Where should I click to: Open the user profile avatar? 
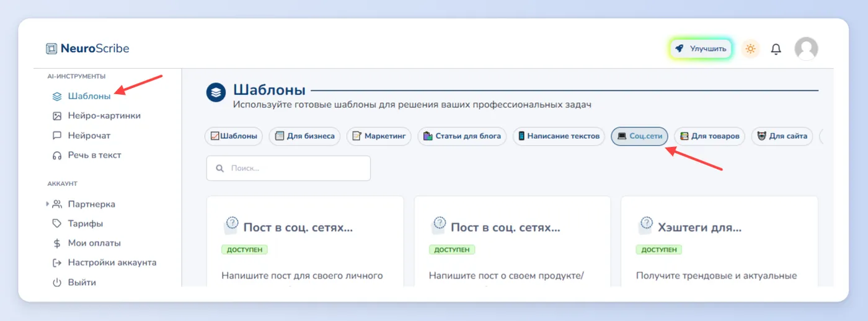[806, 48]
